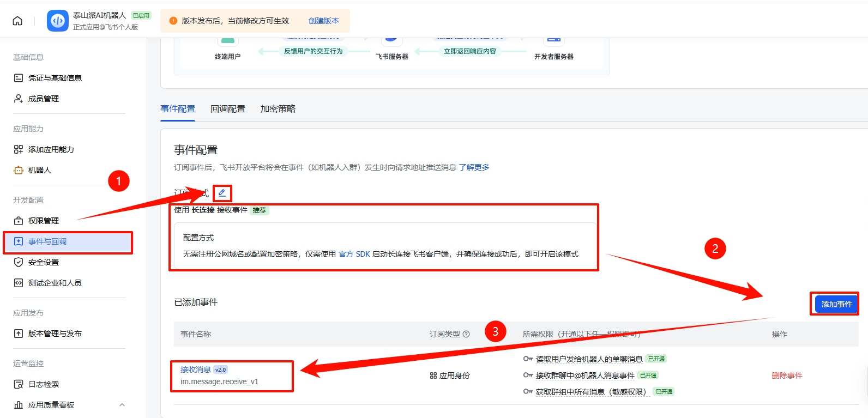
Task: Click the 成员管理 person icon
Action: [19, 99]
